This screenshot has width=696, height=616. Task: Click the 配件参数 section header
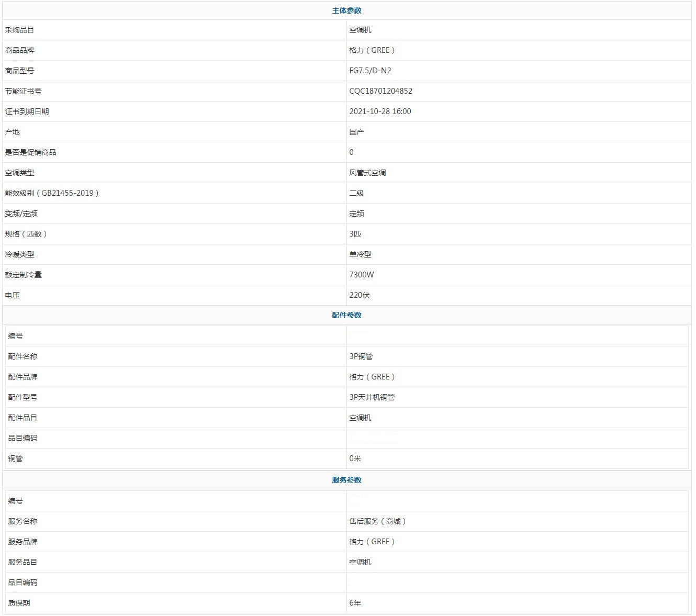[x=346, y=315]
